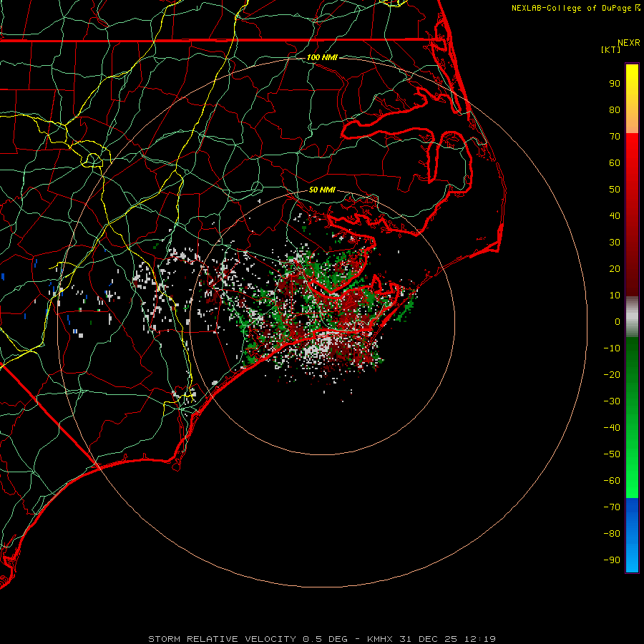Click the 40 value on the velocity scale

pos(615,215)
